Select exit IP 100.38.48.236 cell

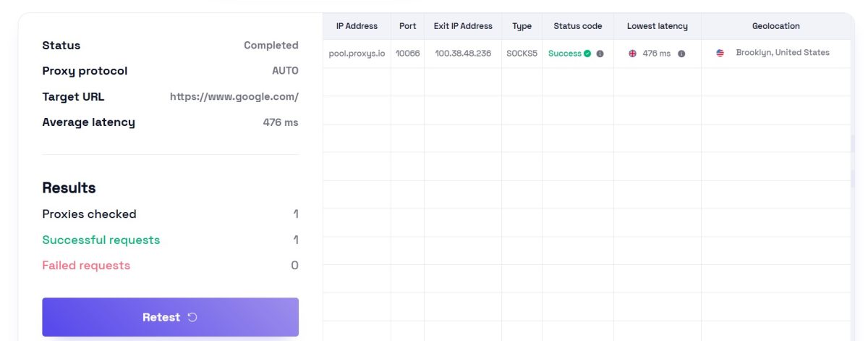click(x=463, y=54)
